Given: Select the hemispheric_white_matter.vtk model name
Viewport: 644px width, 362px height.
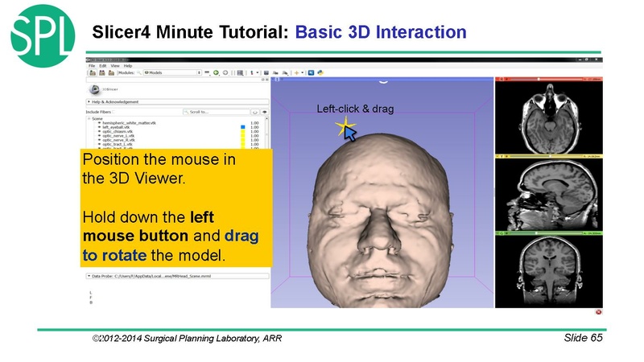Looking at the screenshot, I should pyautogui.click(x=130, y=123).
